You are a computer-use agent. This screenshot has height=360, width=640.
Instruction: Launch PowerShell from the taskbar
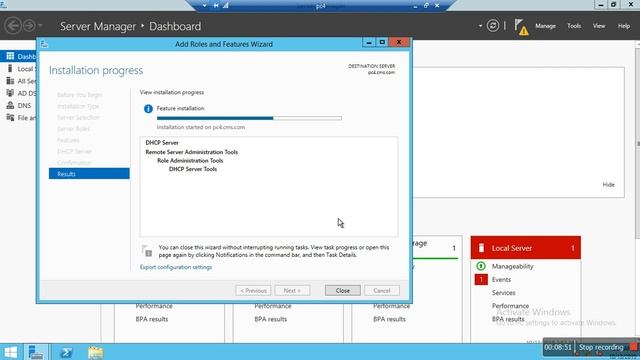(66, 352)
